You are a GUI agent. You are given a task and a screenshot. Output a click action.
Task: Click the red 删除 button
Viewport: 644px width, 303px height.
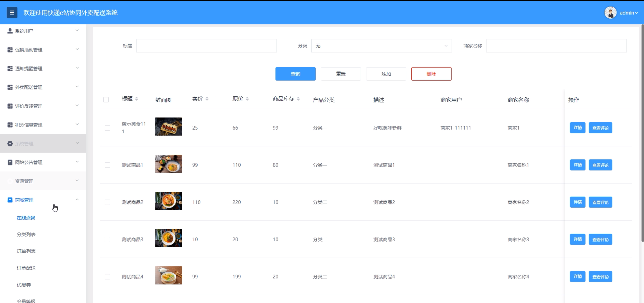click(431, 74)
